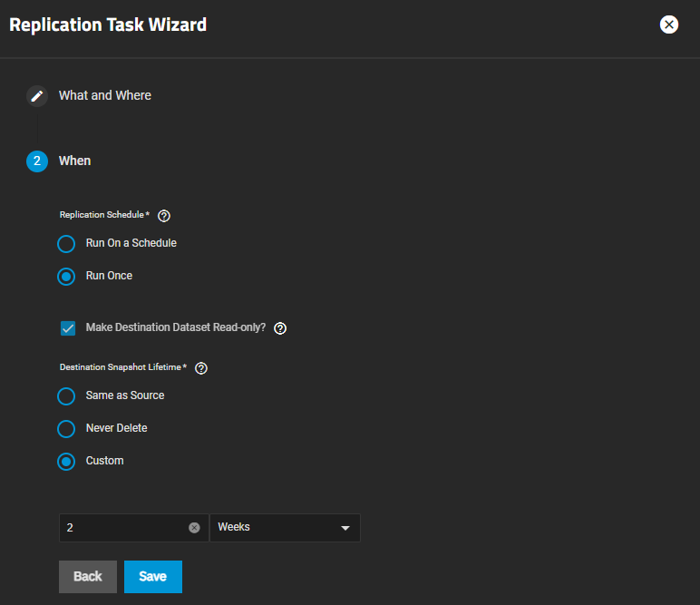Clear the lifetime value with the X icon
This screenshot has height=605, width=700.
194,528
